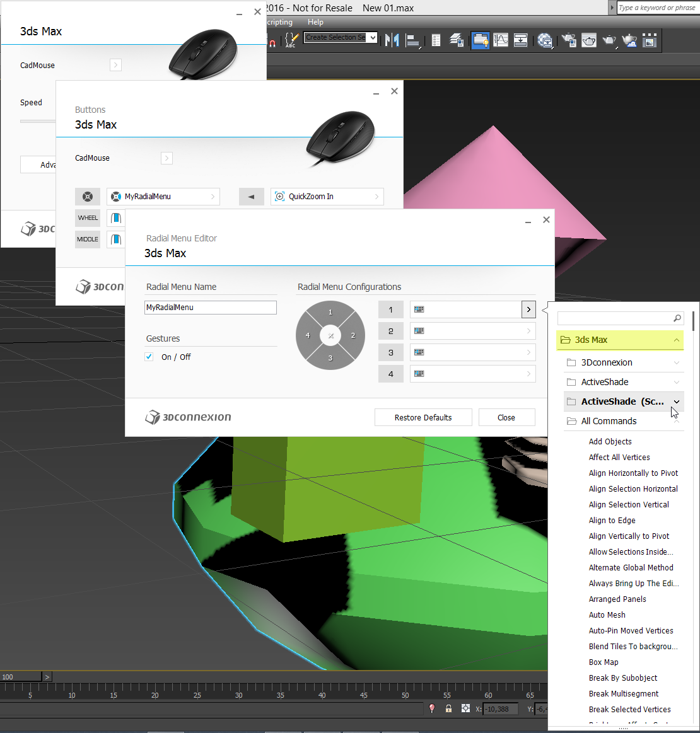
Task: Click the search magnifier icon in command flyout
Action: 677,318
